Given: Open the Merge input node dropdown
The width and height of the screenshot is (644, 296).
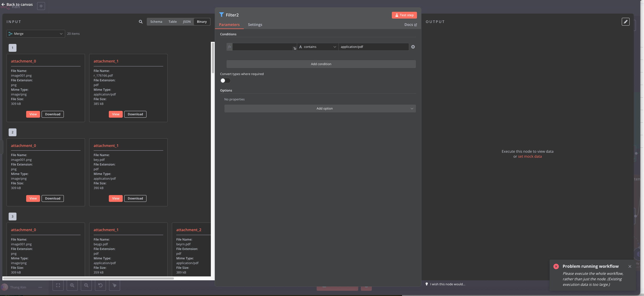Looking at the screenshot, I should [36, 34].
